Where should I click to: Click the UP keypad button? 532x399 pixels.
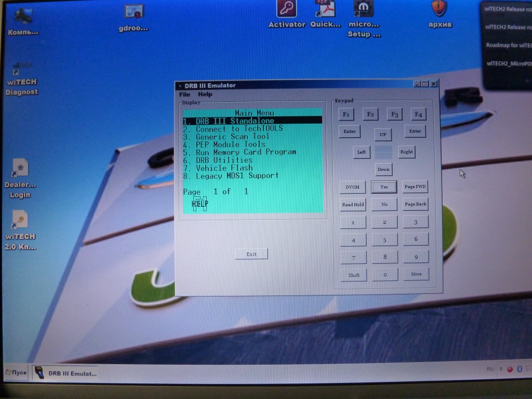383,135
